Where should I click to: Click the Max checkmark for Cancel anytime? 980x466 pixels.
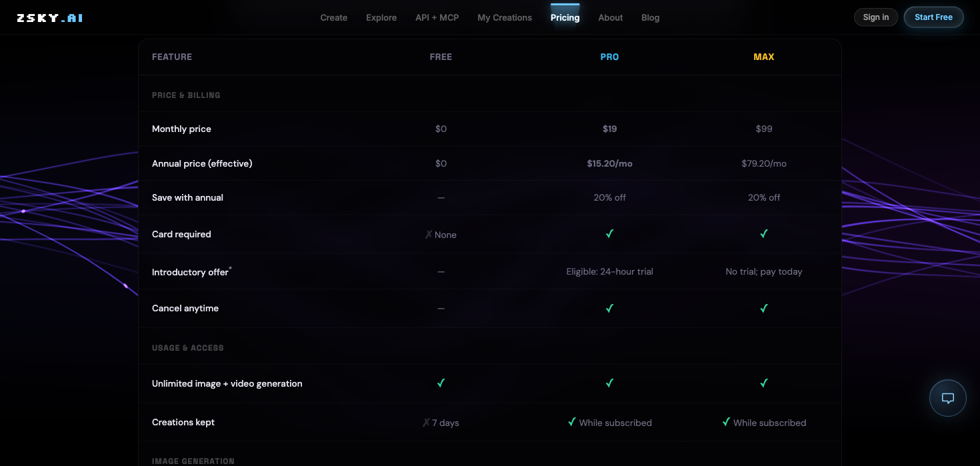pos(764,309)
